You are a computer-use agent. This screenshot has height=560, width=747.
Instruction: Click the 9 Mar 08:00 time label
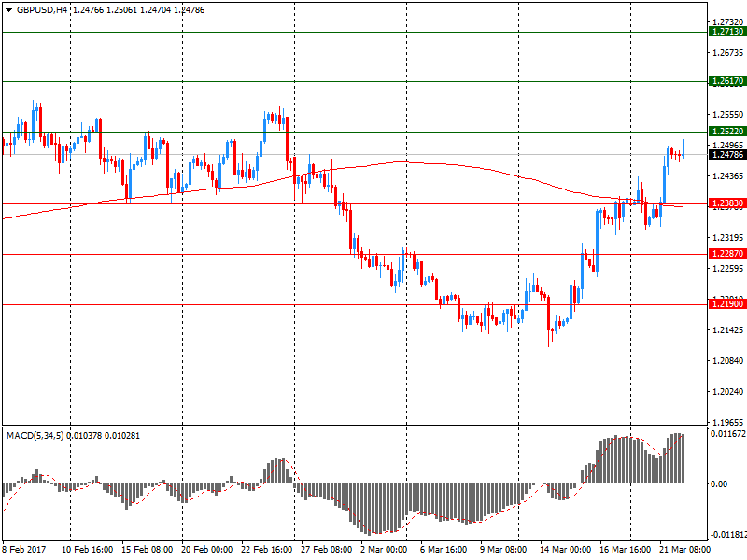pyautogui.click(x=503, y=550)
